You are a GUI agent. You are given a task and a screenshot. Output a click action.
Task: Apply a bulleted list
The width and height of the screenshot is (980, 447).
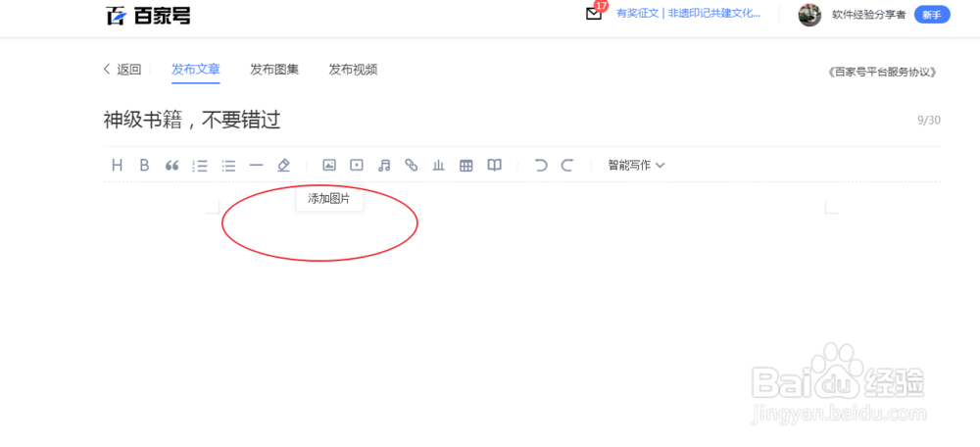[228, 166]
